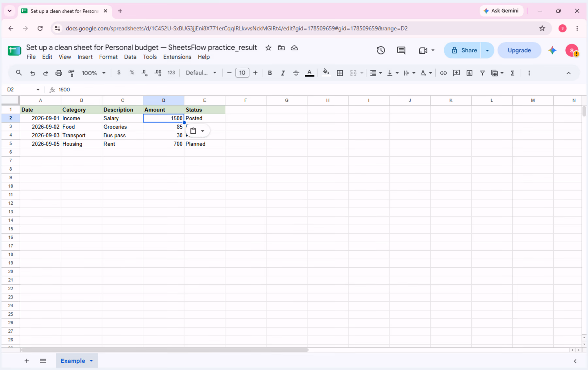
Task: Click the Ask Gemini button
Action: (501, 11)
